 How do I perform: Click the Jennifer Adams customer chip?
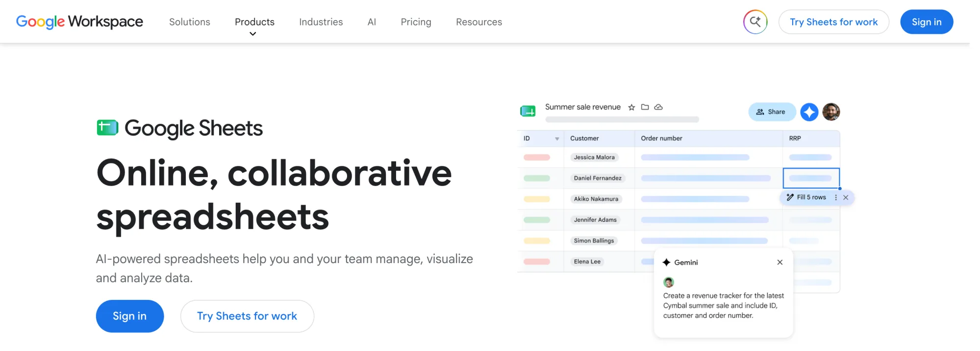[x=595, y=220]
